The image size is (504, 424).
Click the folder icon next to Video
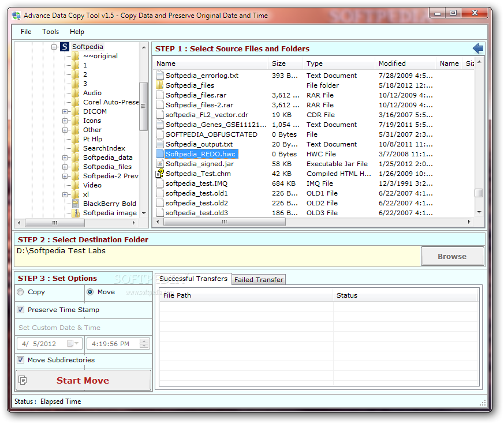click(x=76, y=185)
